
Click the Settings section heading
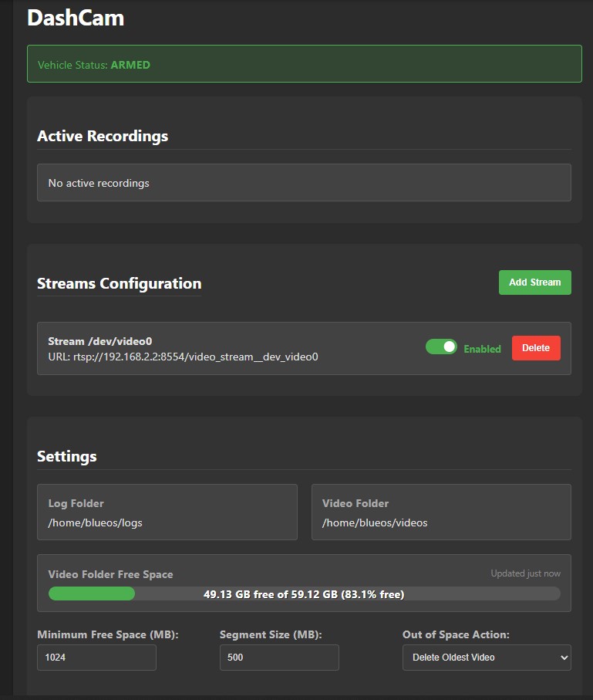(x=67, y=456)
